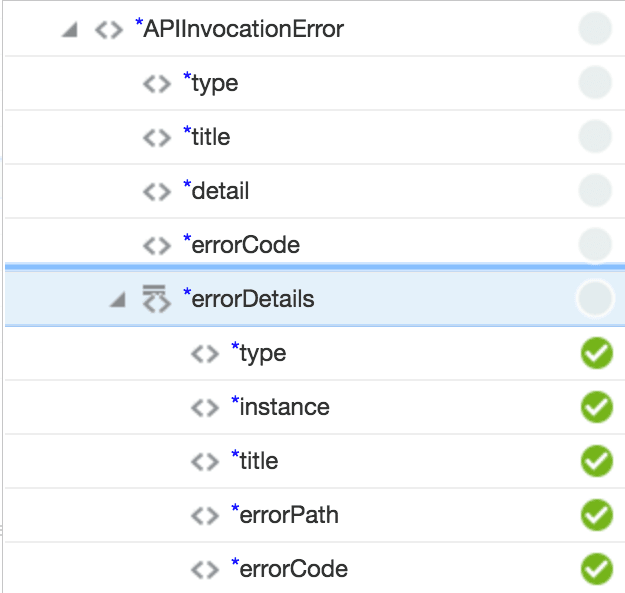
Task: Click the element icon beside APIInvocationError
Action: tap(108, 29)
